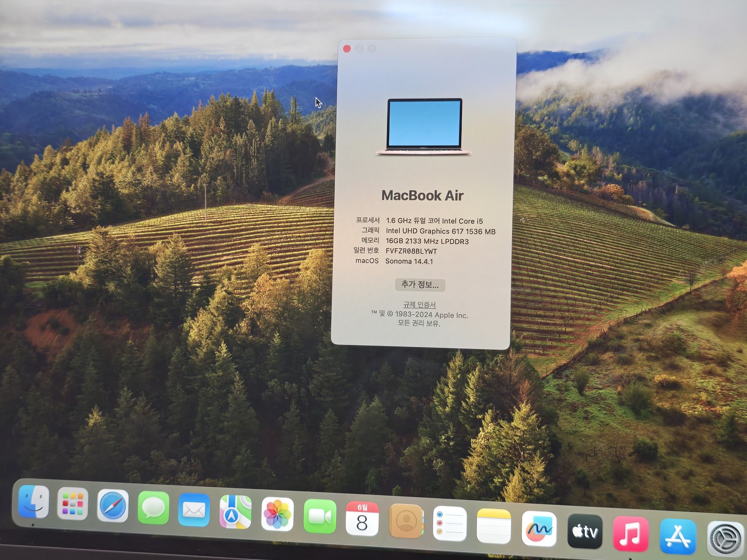The width and height of the screenshot is (747, 560).
Task: Open the 규제 인증서 link
Action: [x=419, y=305]
